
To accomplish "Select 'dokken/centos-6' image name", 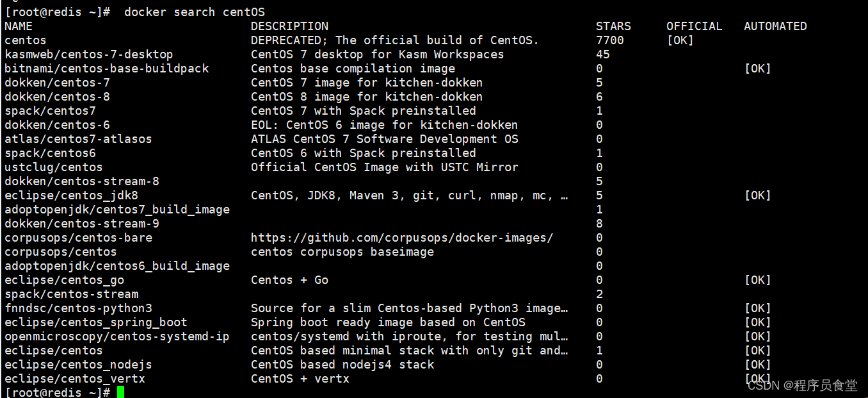I will (58, 125).
